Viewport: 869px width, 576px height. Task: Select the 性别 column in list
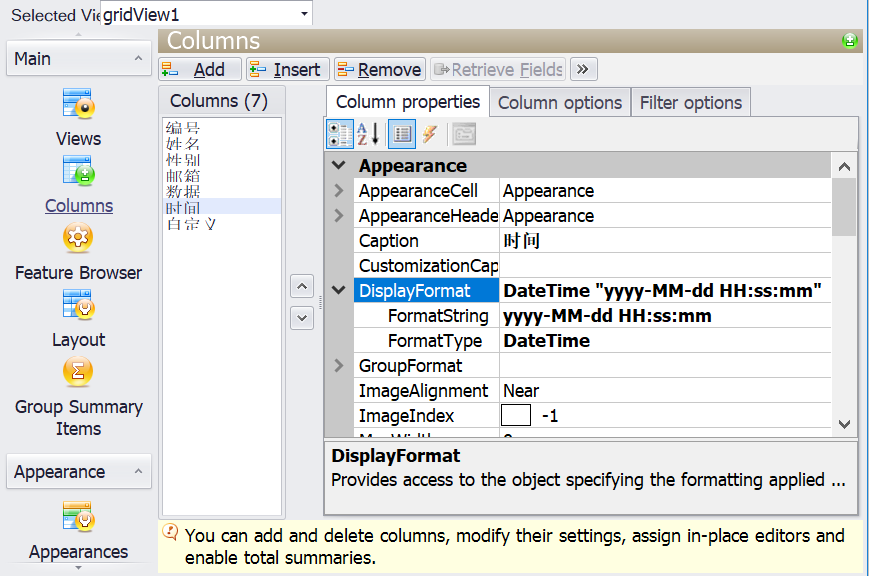222,160
